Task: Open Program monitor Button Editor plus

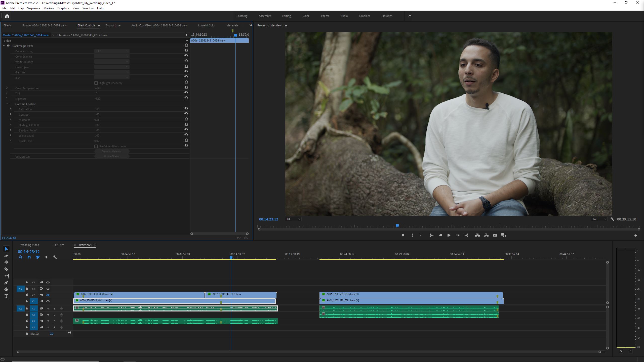Action: click(636, 236)
